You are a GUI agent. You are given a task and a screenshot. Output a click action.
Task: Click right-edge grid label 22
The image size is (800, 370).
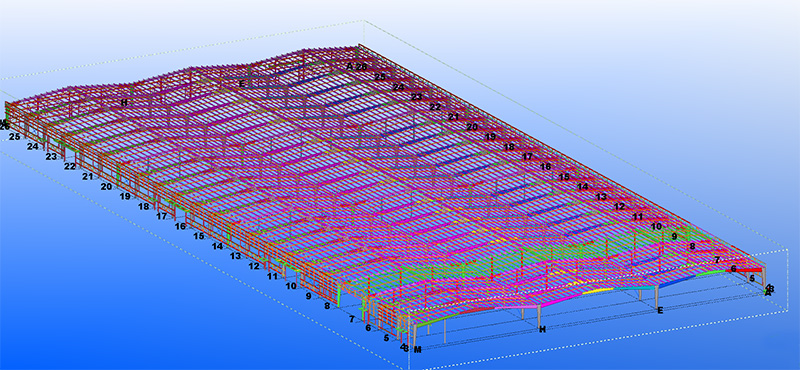pyautogui.click(x=435, y=107)
